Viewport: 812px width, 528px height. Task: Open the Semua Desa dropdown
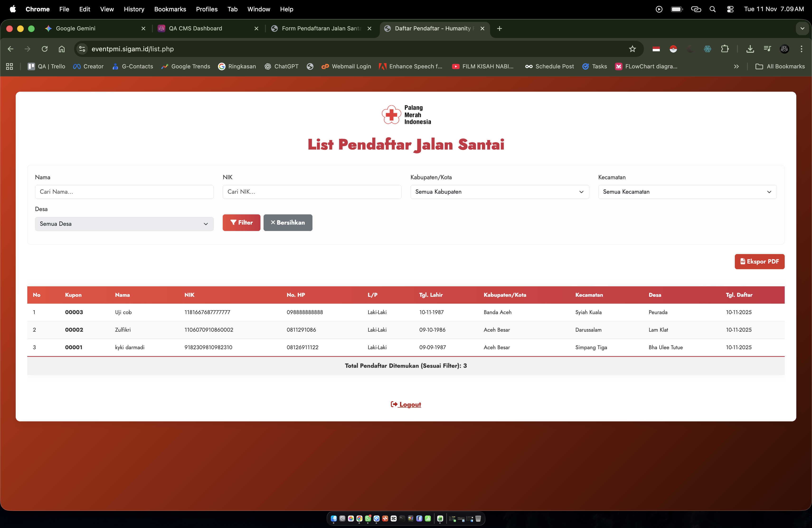click(x=124, y=224)
